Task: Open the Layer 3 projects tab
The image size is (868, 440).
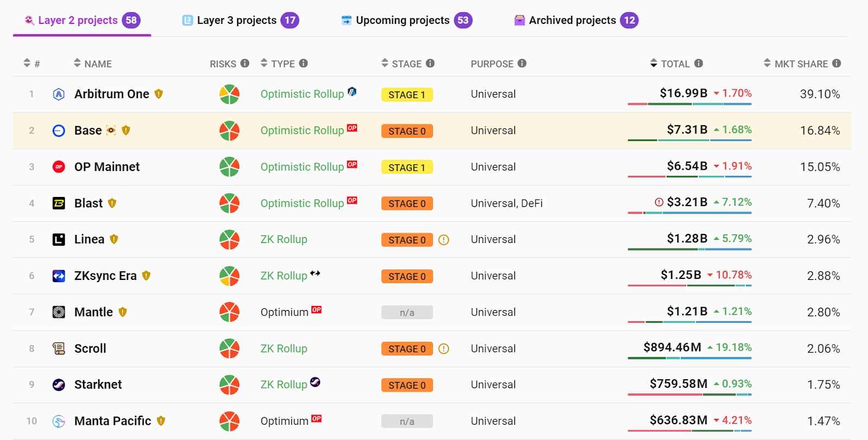Action: pyautogui.click(x=240, y=21)
